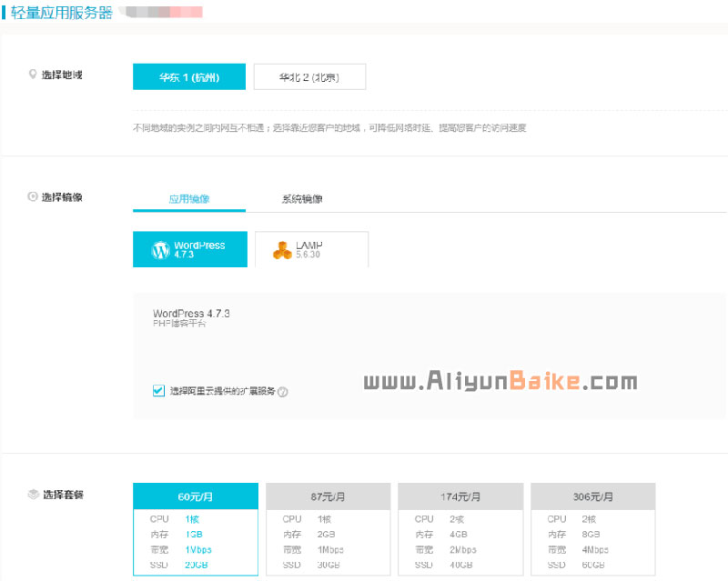Click the 选择地域 label
Viewport: 728px width, 581px height.
tap(62, 75)
